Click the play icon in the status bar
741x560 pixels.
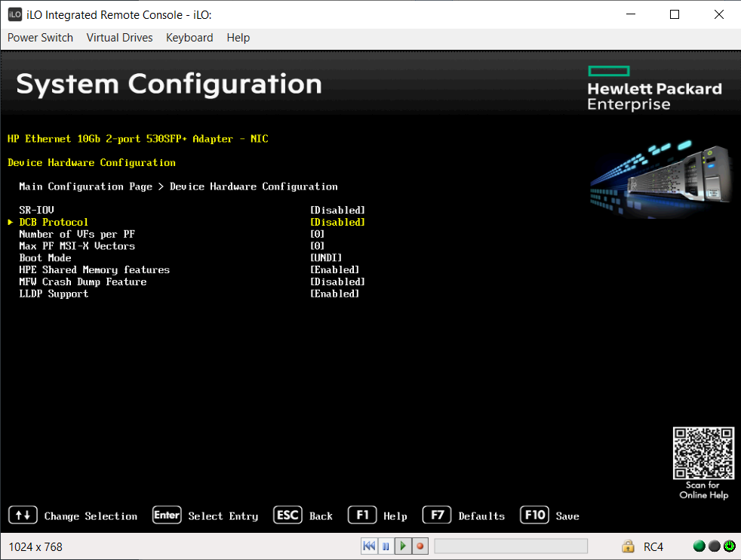click(x=402, y=546)
